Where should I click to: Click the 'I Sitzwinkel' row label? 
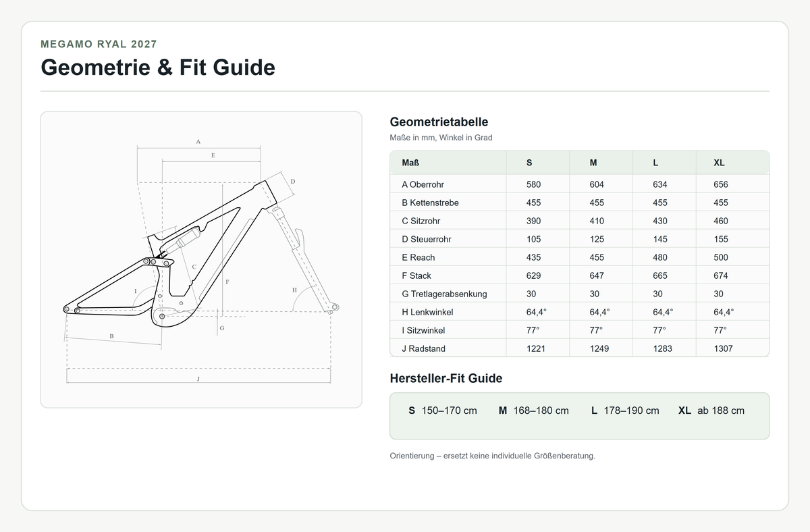[423, 330]
